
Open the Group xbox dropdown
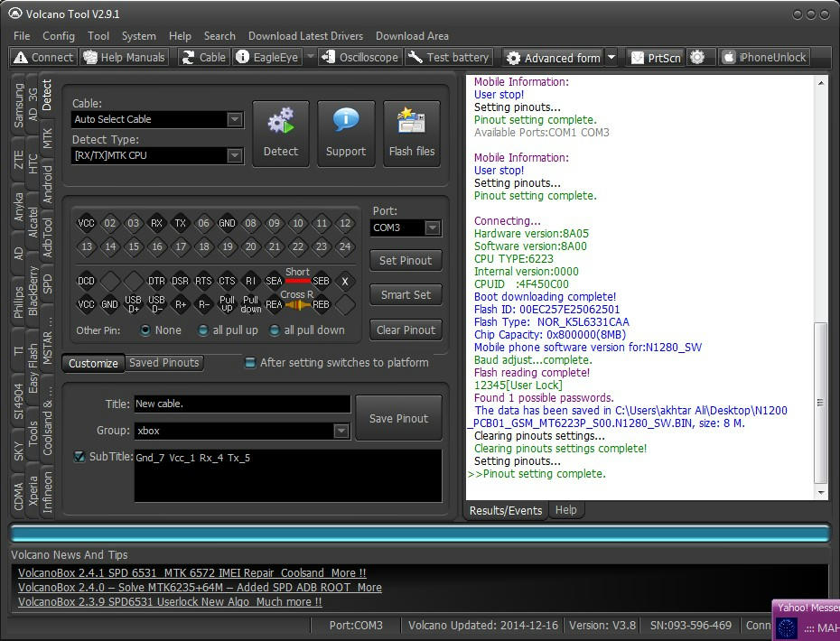341,431
